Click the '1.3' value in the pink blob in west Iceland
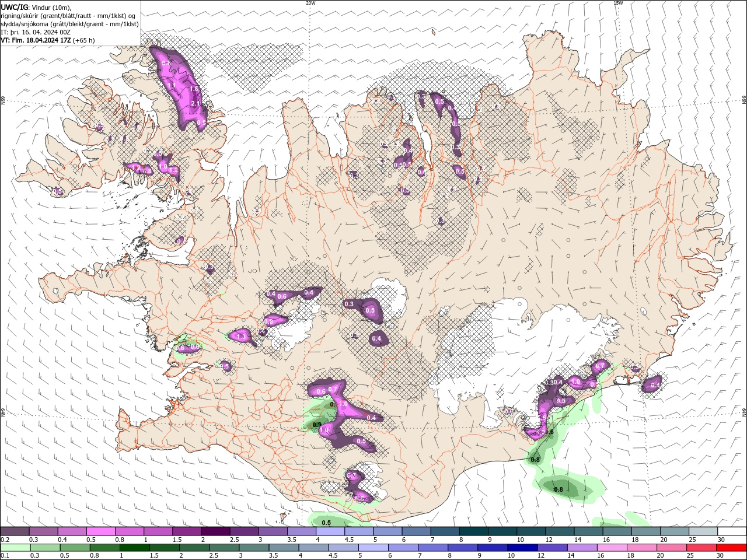This screenshot has height=560, width=747. (x=241, y=337)
